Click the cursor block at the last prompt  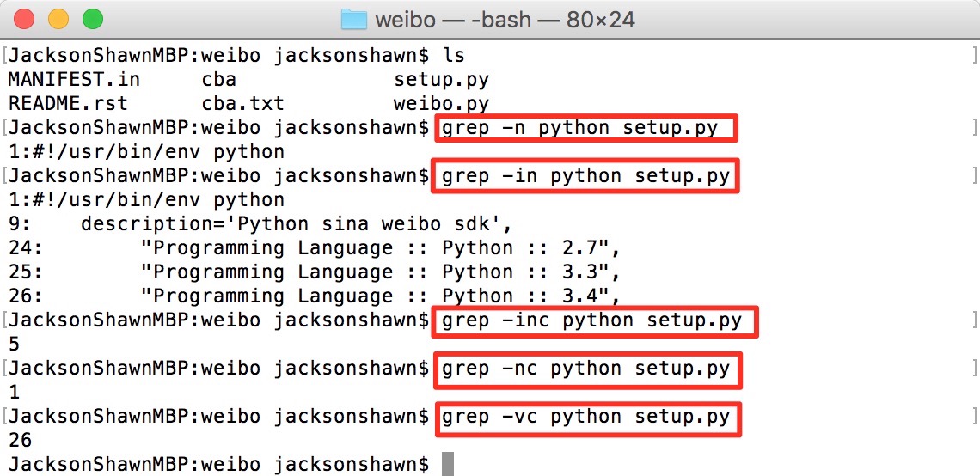(x=447, y=465)
